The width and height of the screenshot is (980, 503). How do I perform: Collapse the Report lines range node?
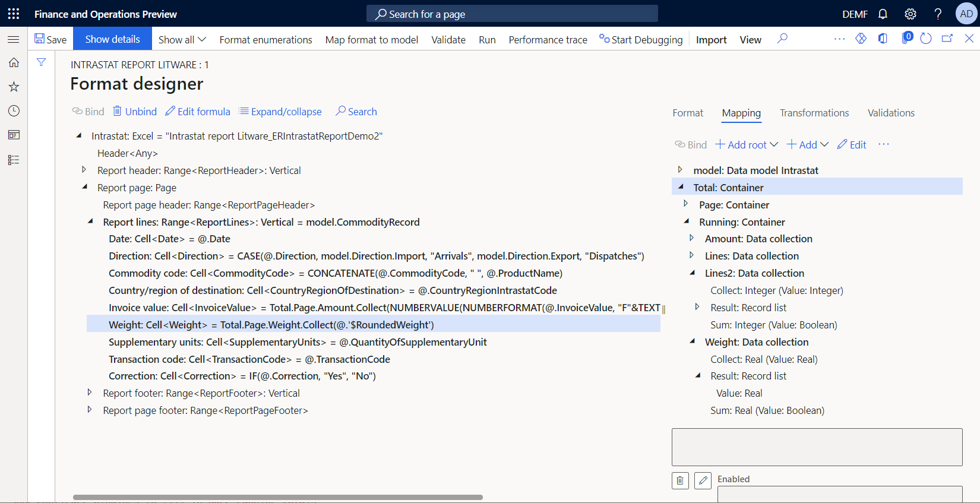click(90, 221)
